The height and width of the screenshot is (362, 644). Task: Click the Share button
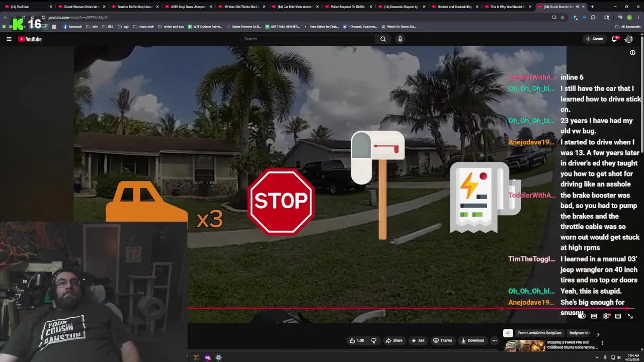pos(394,340)
